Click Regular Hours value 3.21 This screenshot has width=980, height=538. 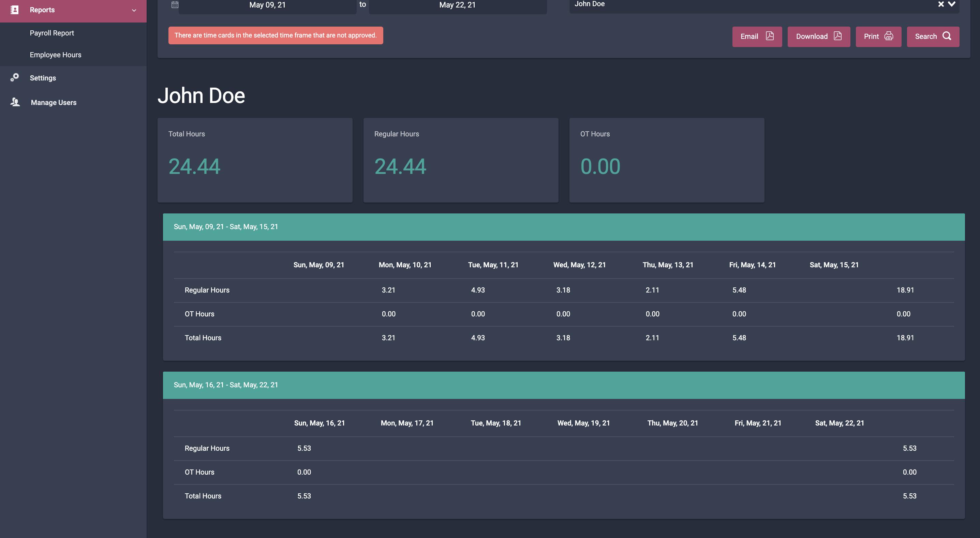(388, 290)
